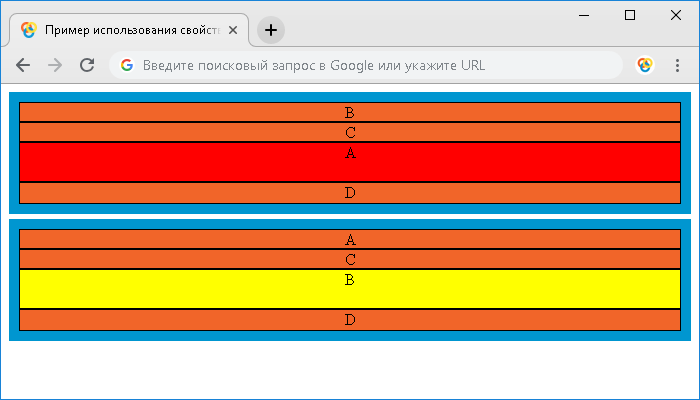Close the current browser tab
The image size is (700, 400).
pyautogui.click(x=233, y=30)
